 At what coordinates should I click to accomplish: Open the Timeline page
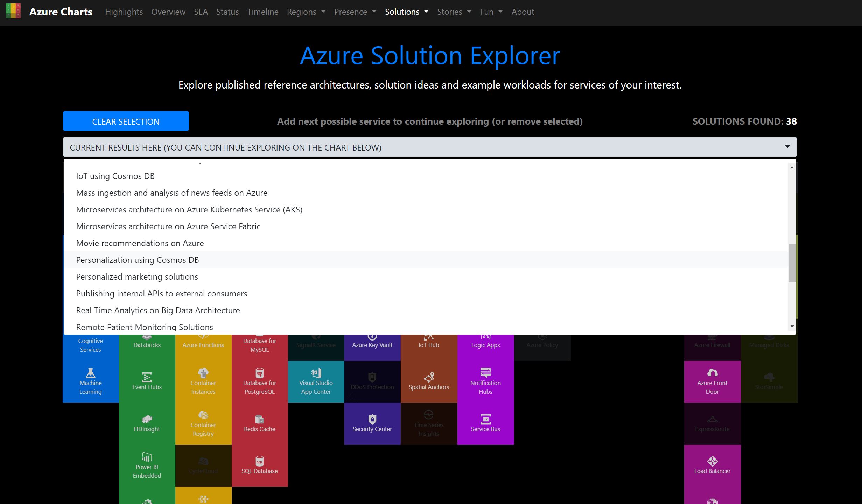262,12
